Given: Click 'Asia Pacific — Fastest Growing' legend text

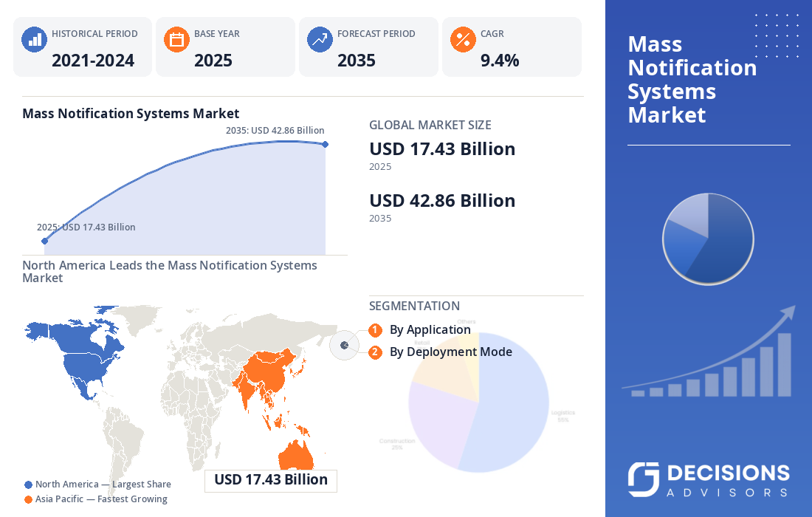Looking at the screenshot, I should click(x=101, y=499).
